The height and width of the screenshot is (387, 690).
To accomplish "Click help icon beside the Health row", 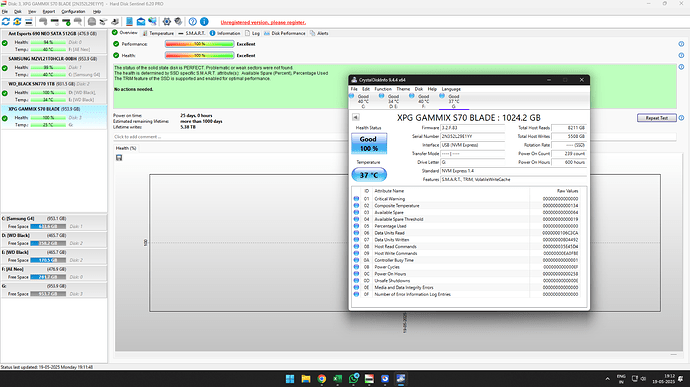I will [x=681, y=55].
